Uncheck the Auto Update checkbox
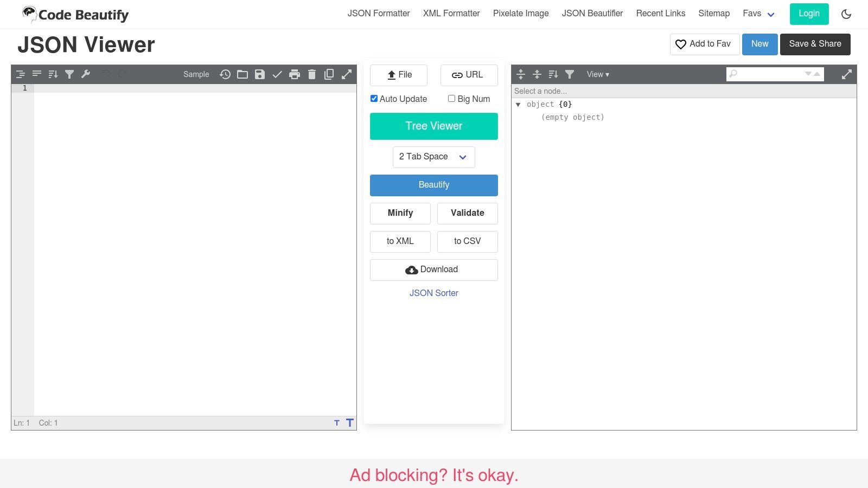 (x=374, y=98)
